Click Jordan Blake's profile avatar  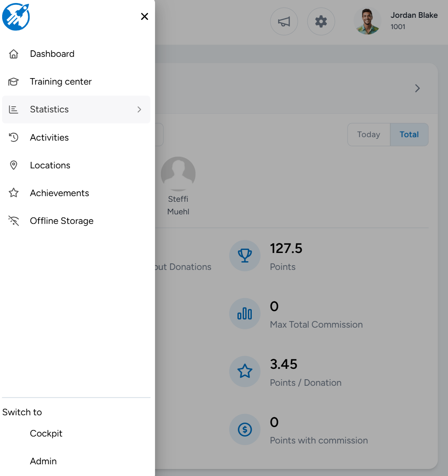[x=368, y=21]
